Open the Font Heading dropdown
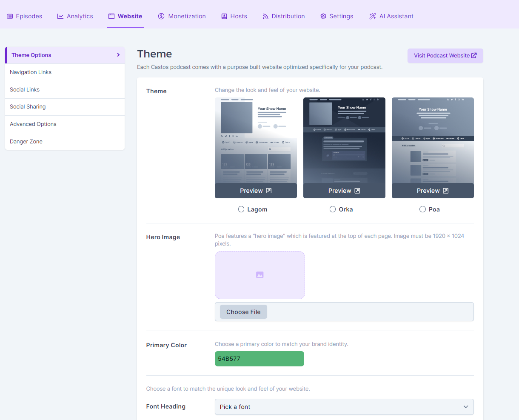The width and height of the screenshot is (519, 420). (x=344, y=407)
